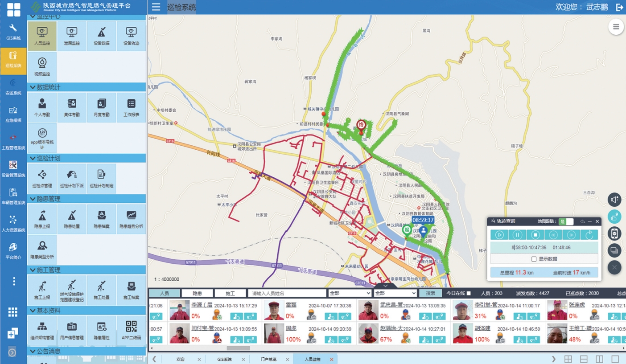The width and height of the screenshot is (626, 364).
Task: Check the 显示数据 checkbox
Action: (534, 259)
